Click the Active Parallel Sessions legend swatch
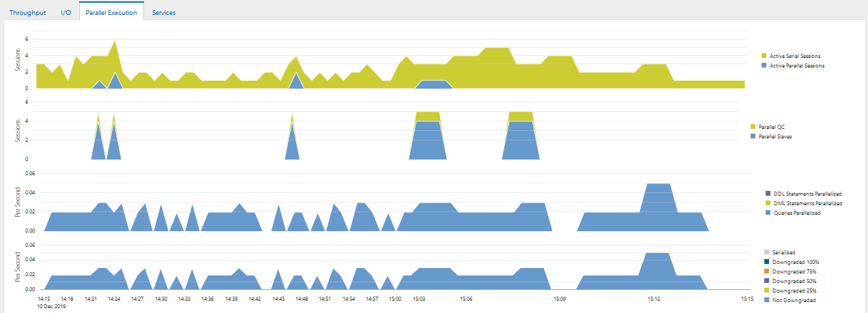The height and width of the screenshot is (313, 868). (764, 65)
